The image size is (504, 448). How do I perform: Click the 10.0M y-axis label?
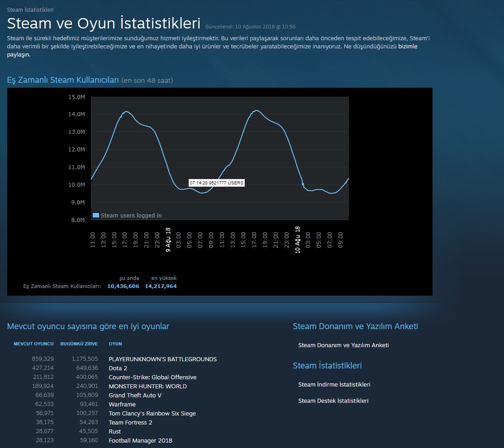[76, 184]
